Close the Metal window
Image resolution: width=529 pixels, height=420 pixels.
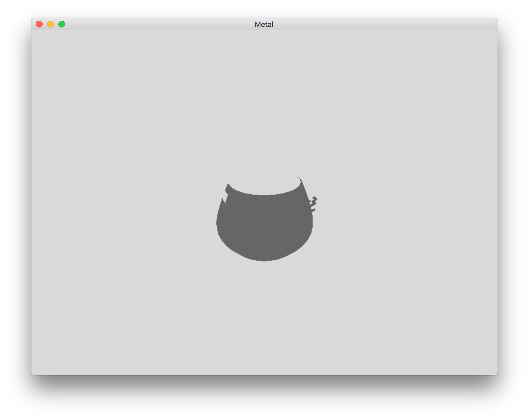coord(39,24)
